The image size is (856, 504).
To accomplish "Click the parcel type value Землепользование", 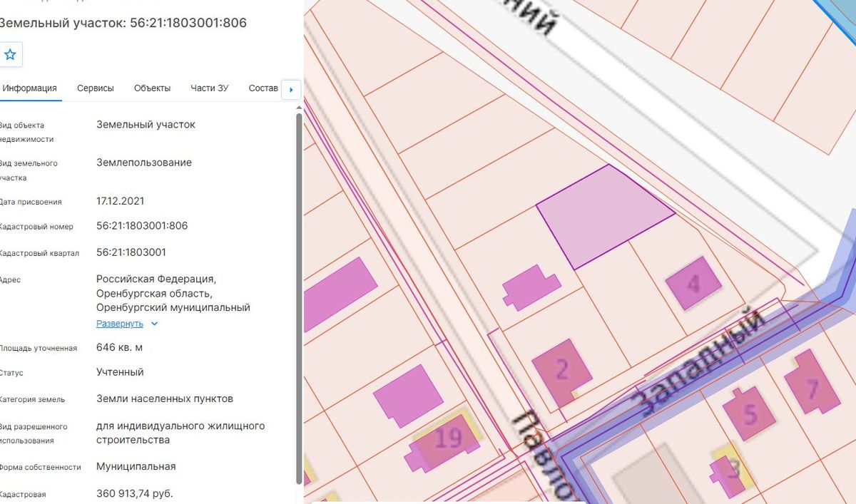I will click(x=144, y=163).
